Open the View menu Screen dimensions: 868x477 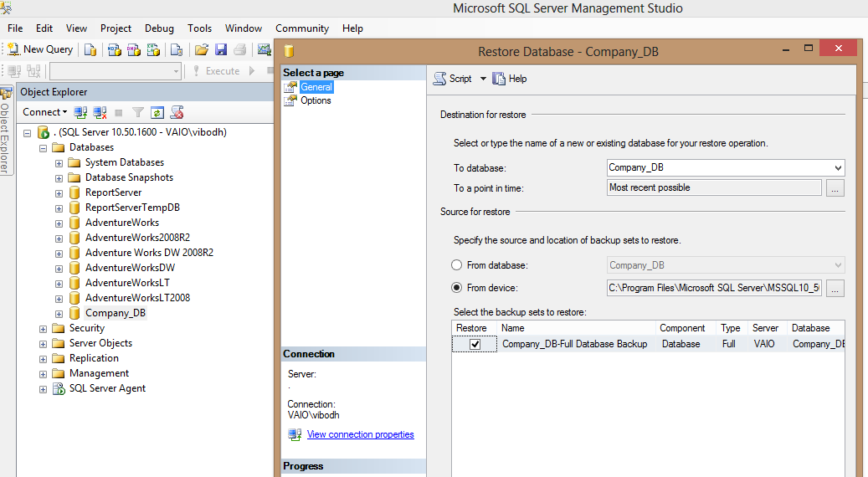pos(76,28)
